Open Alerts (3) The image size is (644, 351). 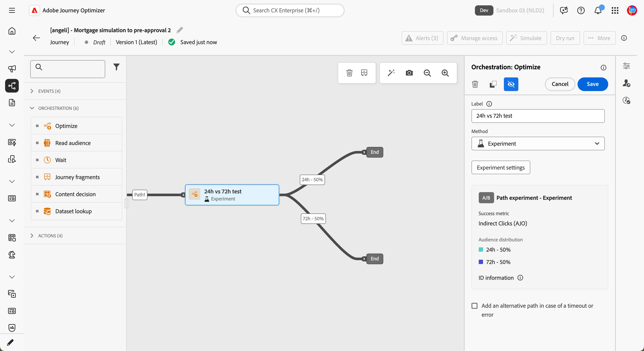point(422,38)
